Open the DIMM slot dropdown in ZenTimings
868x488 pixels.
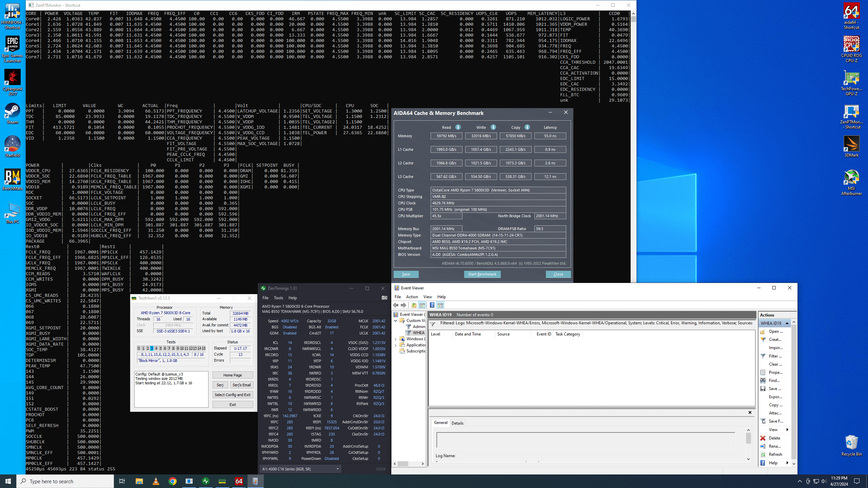(300, 469)
